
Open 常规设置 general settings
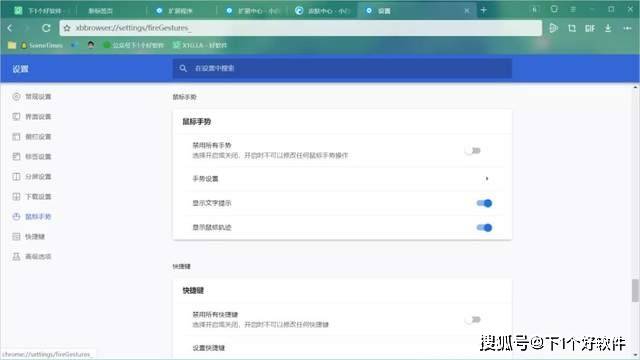click(32, 97)
